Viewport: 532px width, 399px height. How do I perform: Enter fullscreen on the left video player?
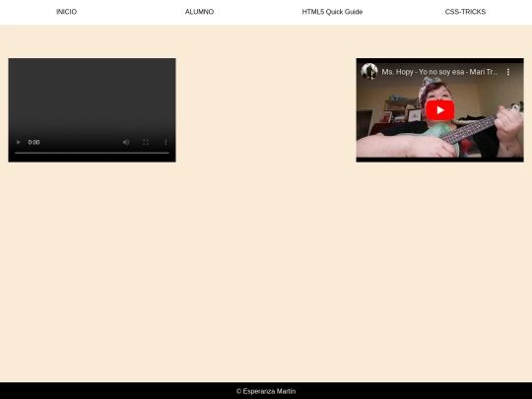(146, 142)
